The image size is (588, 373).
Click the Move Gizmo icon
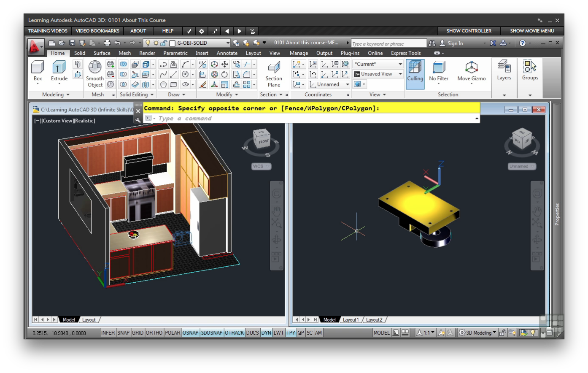471,67
